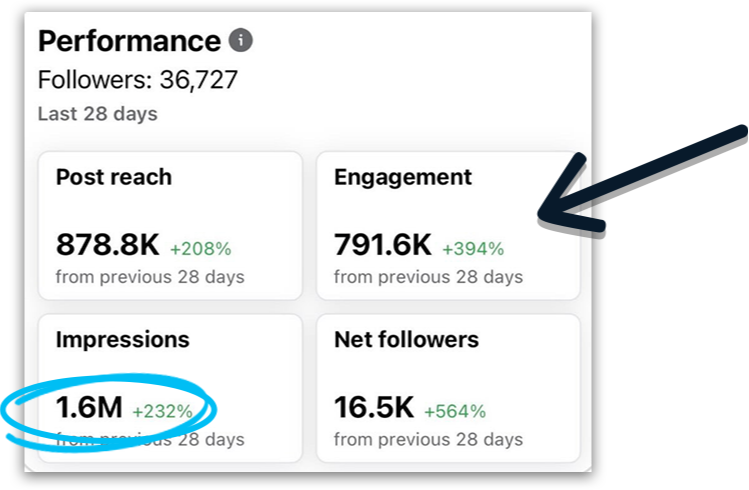Click the +564% net followers change
Viewport: 749px width, 490px height.
[455, 410]
